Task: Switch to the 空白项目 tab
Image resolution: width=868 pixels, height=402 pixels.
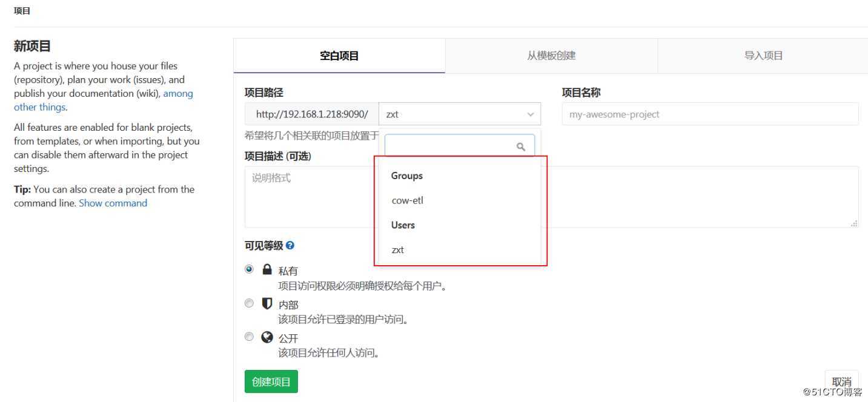Action: [x=339, y=56]
